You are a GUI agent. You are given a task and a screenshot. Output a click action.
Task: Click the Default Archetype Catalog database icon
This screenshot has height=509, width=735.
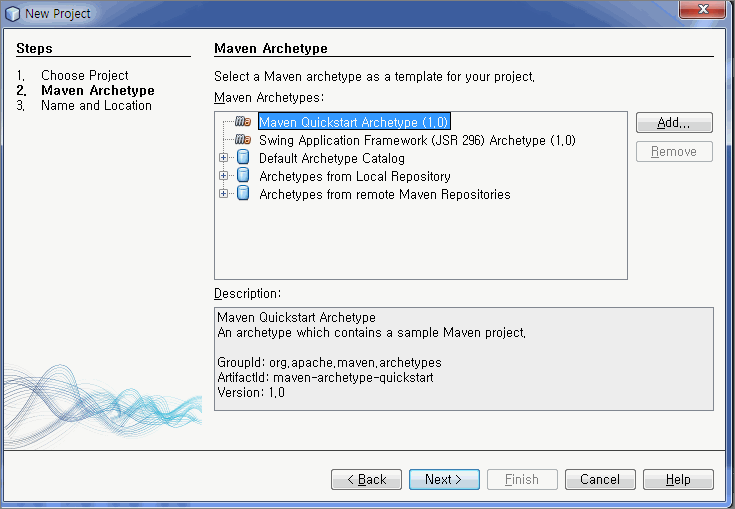242,158
